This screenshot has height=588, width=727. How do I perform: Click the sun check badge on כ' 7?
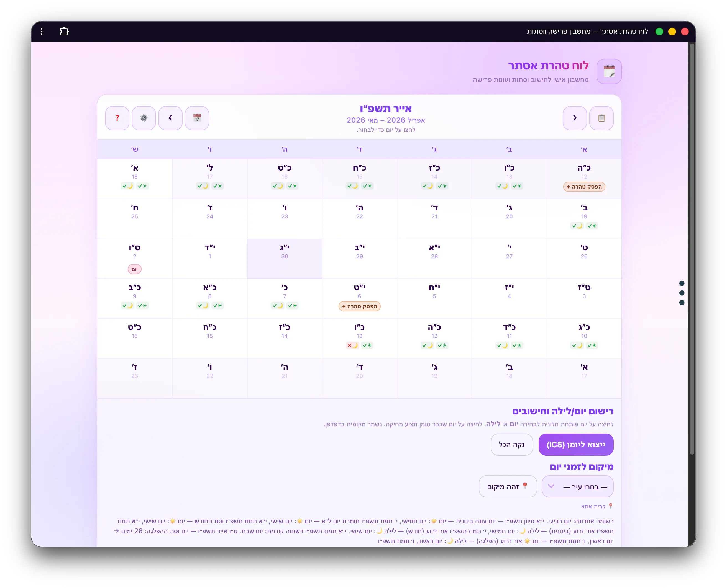point(292,305)
